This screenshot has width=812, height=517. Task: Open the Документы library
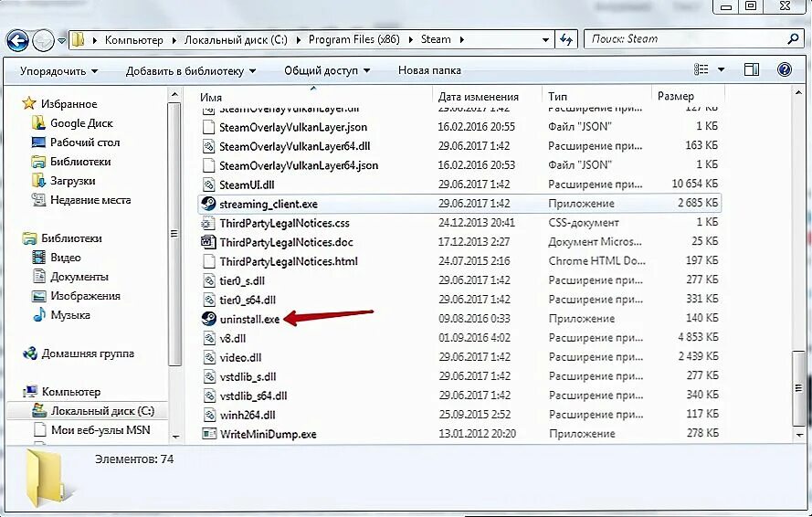click(x=79, y=277)
